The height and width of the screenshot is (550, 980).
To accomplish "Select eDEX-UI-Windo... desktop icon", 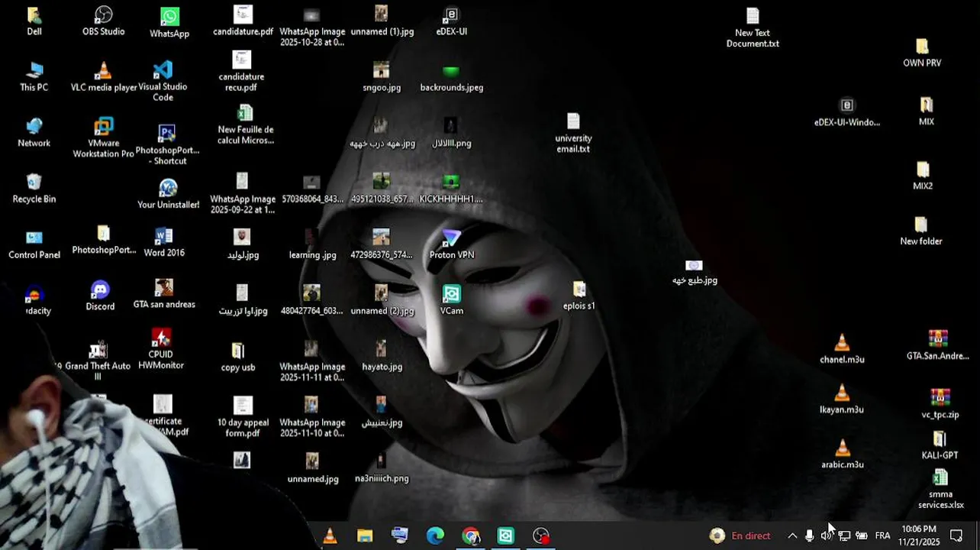I will click(847, 112).
